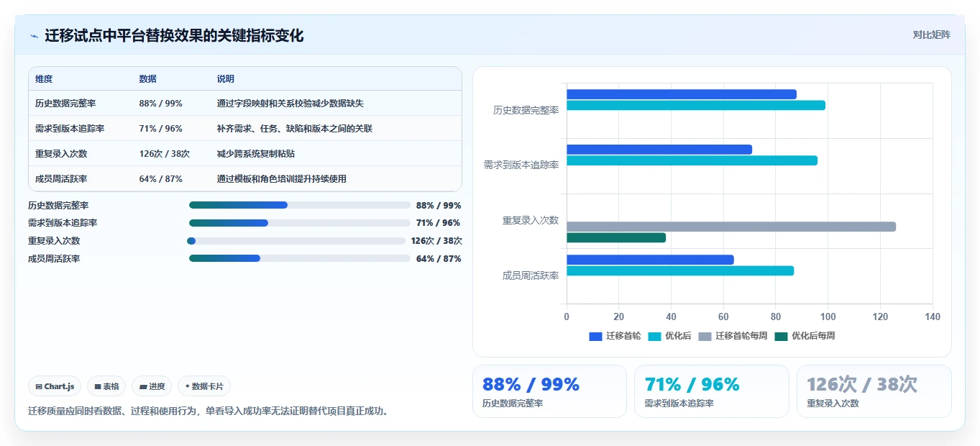Screen dimensions: 980x446
Task: Select the 历史数据完整率 table row cell
Action: click(65, 103)
